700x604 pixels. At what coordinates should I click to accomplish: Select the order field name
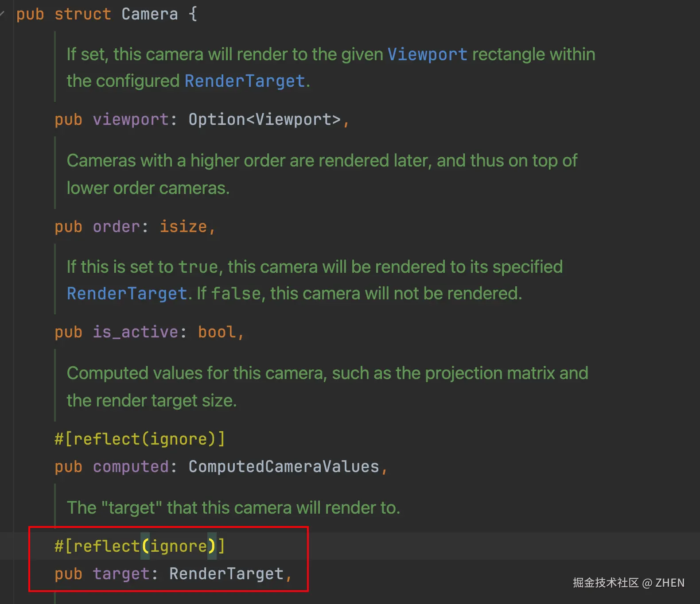(116, 227)
